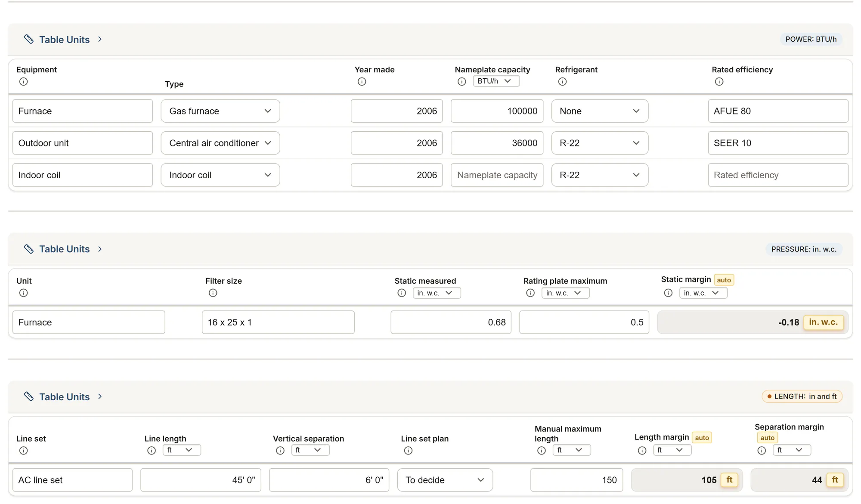Click POWER: BTU/h badge
The height and width of the screenshot is (504, 861).
click(x=811, y=39)
